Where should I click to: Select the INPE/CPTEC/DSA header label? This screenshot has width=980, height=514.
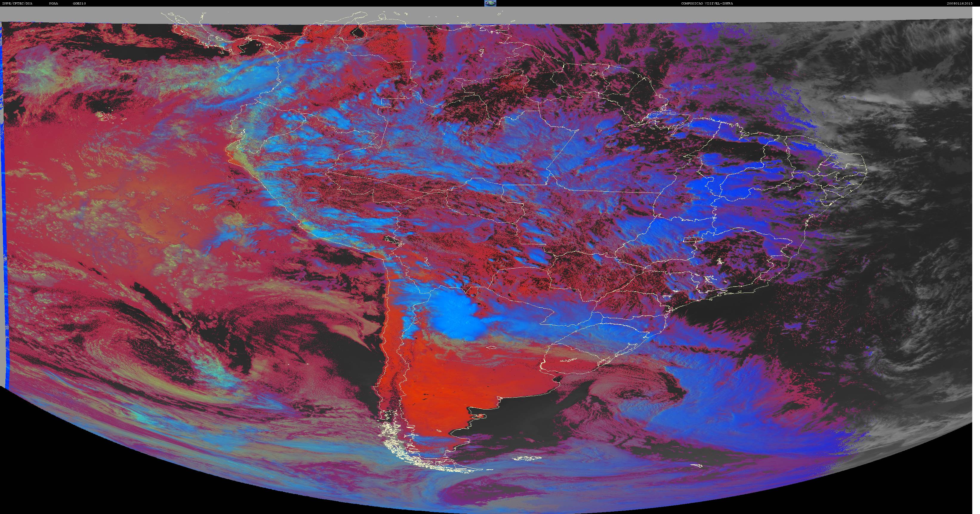[x=18, y=3]
